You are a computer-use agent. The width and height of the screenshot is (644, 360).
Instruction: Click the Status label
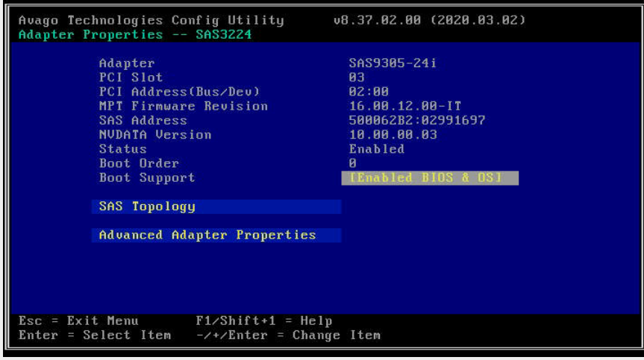[123, 149]
